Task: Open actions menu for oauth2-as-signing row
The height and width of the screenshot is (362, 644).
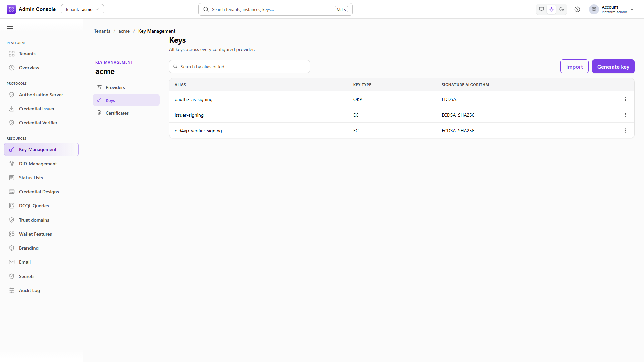Action: (x=625, y=99)
